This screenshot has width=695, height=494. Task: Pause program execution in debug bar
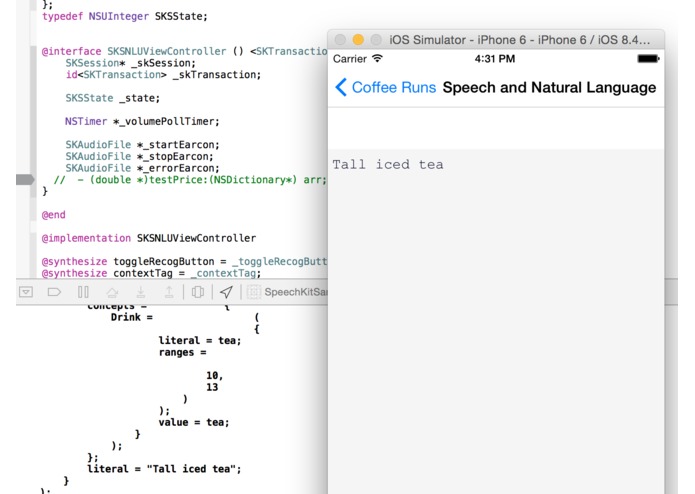[x=83, y=292]
